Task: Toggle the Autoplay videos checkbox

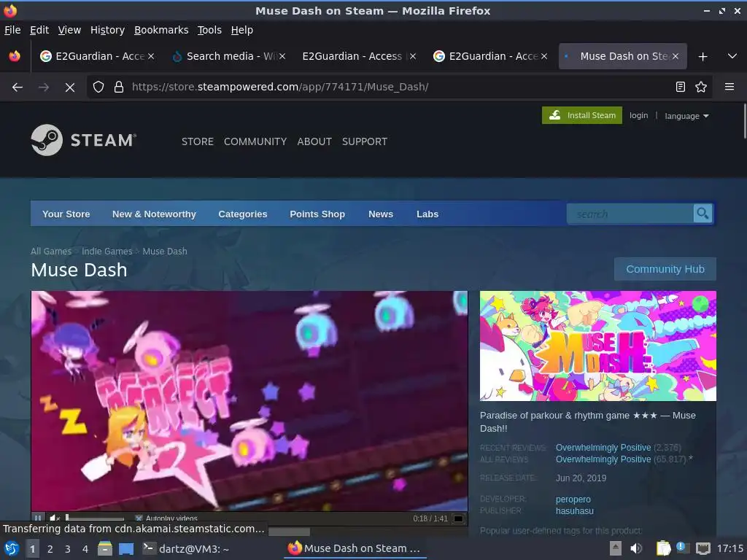Action: point(139,518)
